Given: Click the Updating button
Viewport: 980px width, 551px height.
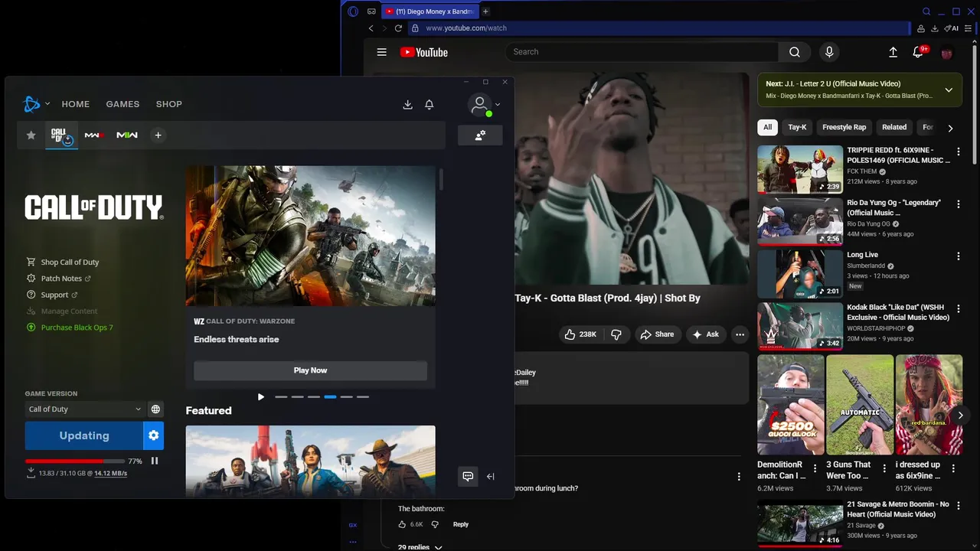Looking at the screenshot, I should 84,435.
